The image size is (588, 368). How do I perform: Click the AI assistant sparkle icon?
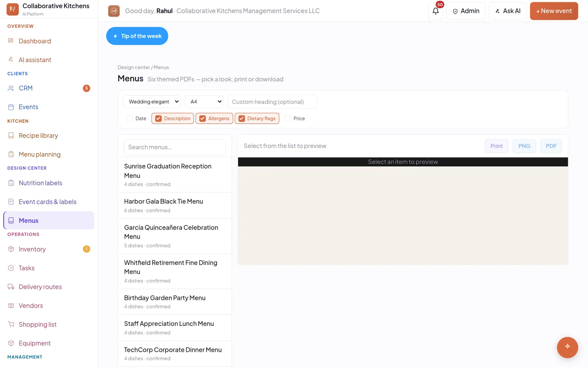click(11, 59)
